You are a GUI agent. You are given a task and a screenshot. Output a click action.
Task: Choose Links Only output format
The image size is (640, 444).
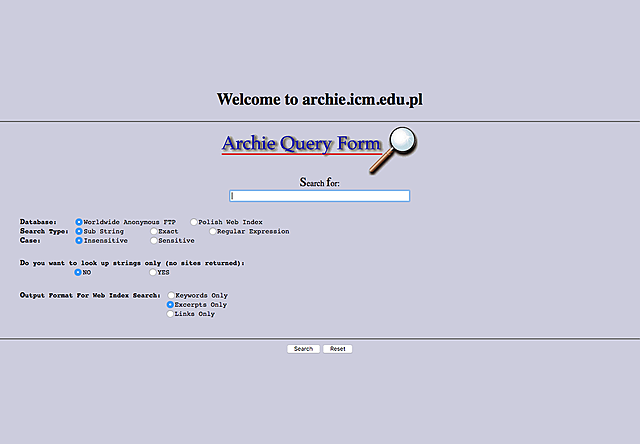[x=170, y=314]
